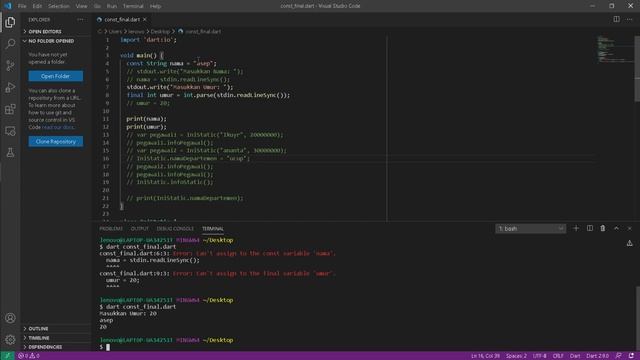The image size is (640, 360).
Task: Follow the 'read our docs' link
Action: pyautogui.click(x=58, y=127)
